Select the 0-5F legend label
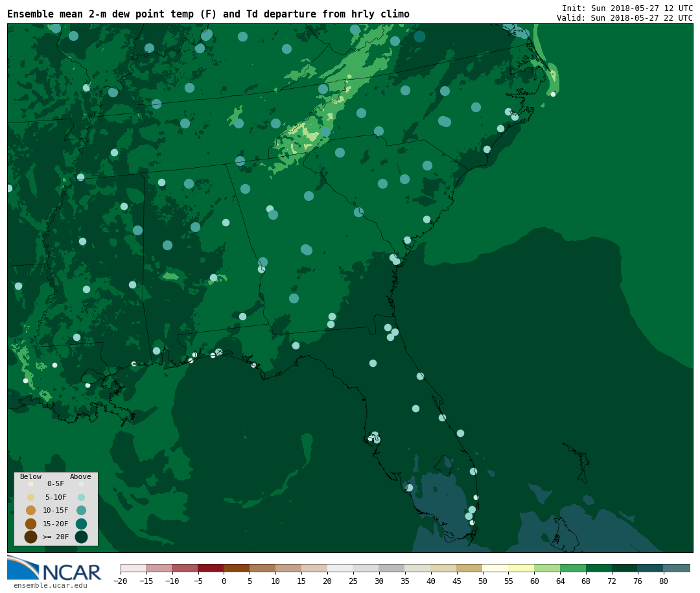The image size is (700, 593). click(55, 483)
